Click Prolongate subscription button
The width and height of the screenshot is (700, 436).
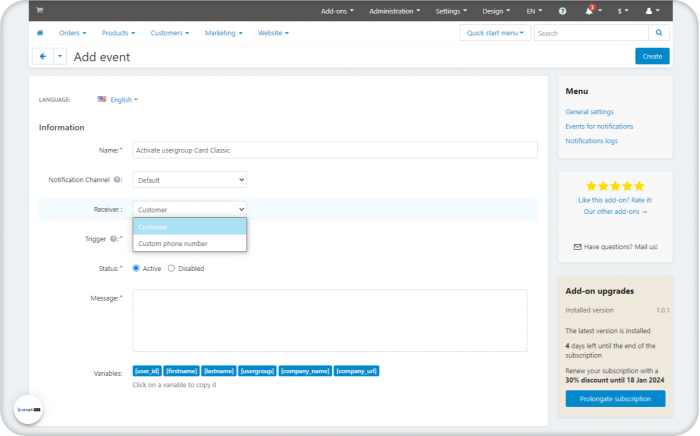click(615, 399)
